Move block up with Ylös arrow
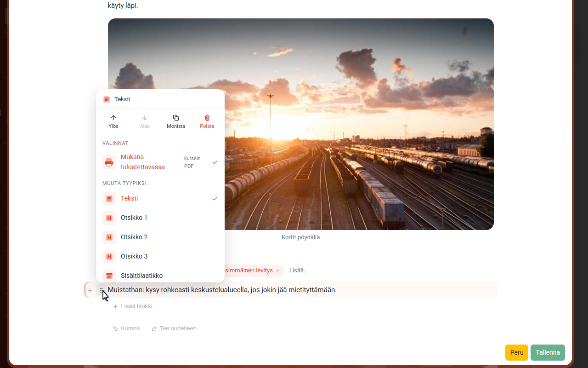Screen dimensions: 588x368 pos(113,122)
